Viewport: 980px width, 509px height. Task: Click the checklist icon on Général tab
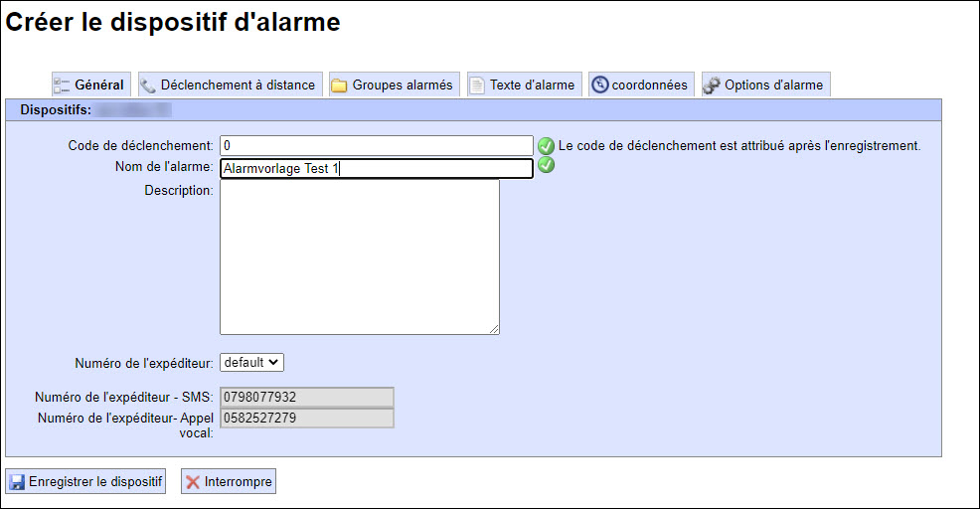point(62,85)
